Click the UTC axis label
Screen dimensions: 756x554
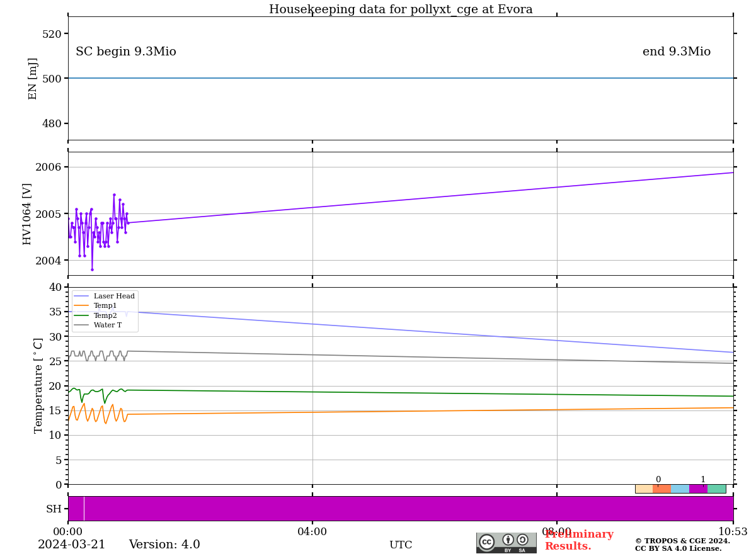tap(401, 545)
